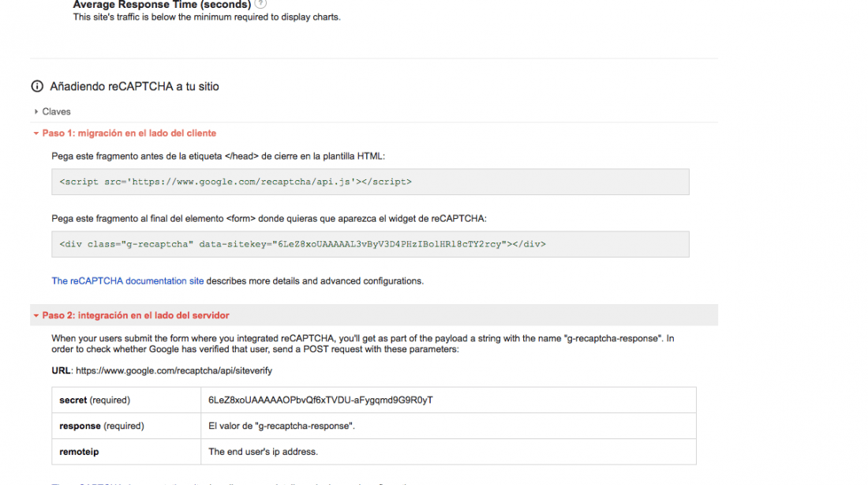
Task: Click the secret key value 6LeZ8xoUAAAAAOPbvQf6xTVDU
Action: [320, 400]
